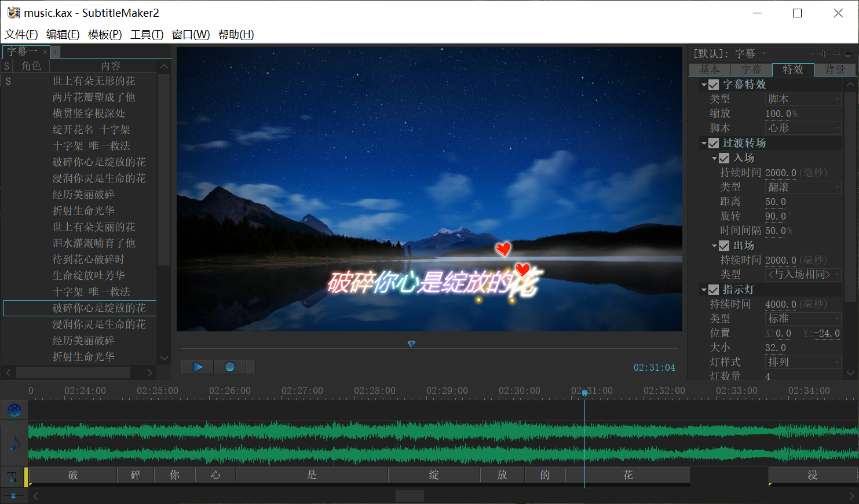Switch to the 背景 tab
Screen dimensions: 859x504
(835, 70)
